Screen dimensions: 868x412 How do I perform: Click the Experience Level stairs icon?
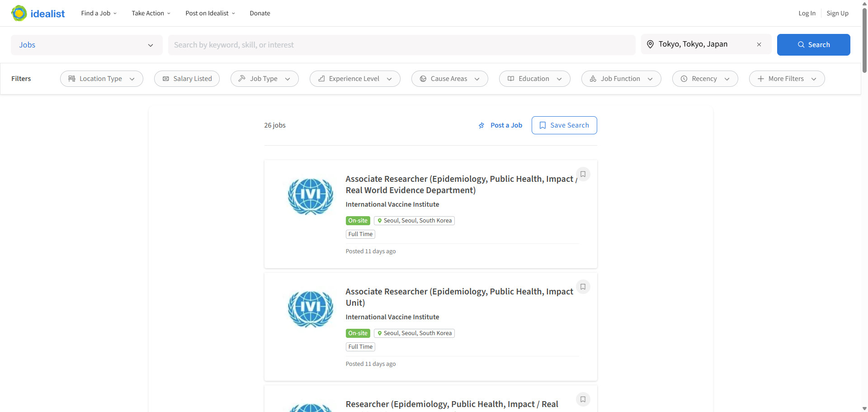tap(321, 79)
